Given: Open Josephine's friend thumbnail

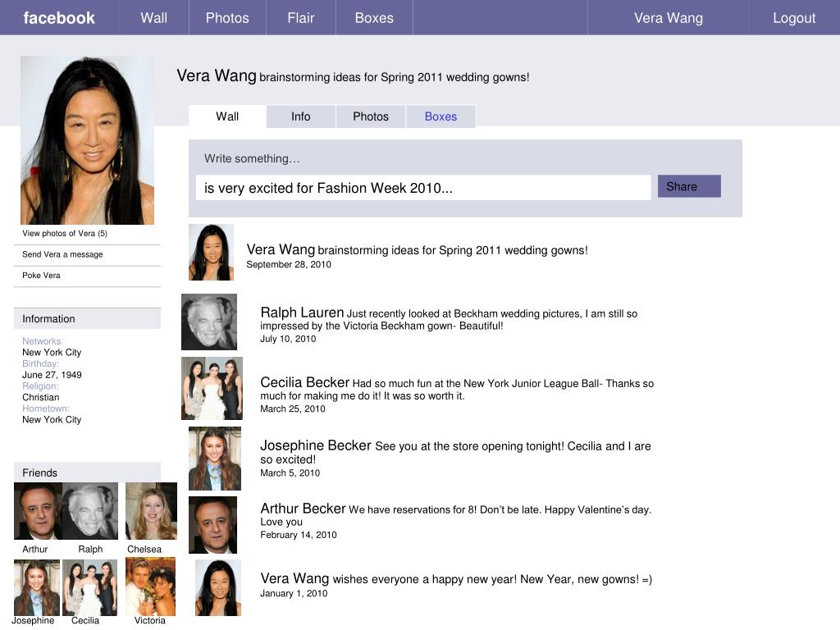Looking at the screenshot, I should [x=37, y=587].
